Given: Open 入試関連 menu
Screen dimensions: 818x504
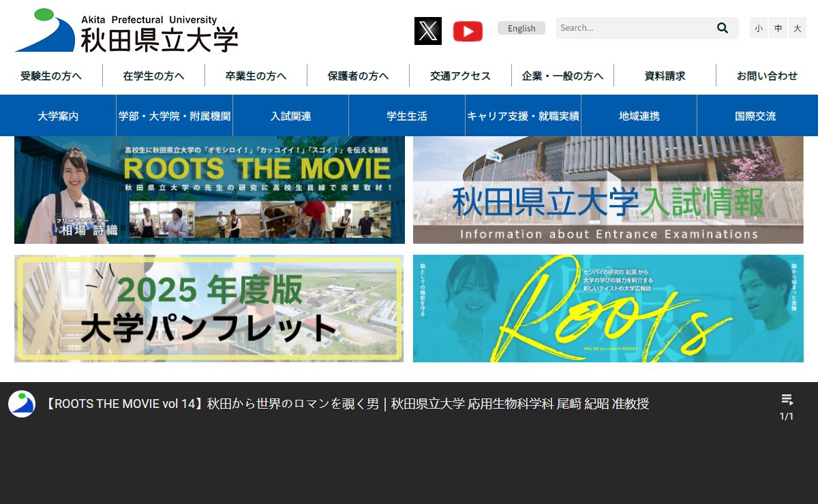Looking at the screenshot, I should (x=291, y=116).
